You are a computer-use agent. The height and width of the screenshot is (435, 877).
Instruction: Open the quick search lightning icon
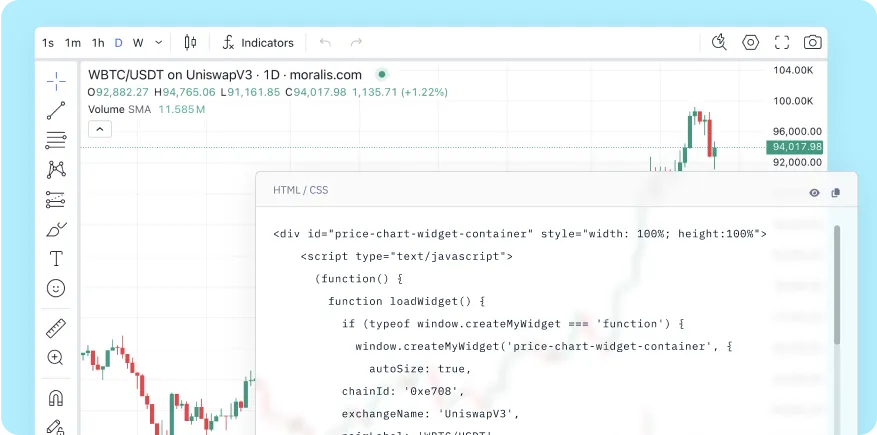719,42
